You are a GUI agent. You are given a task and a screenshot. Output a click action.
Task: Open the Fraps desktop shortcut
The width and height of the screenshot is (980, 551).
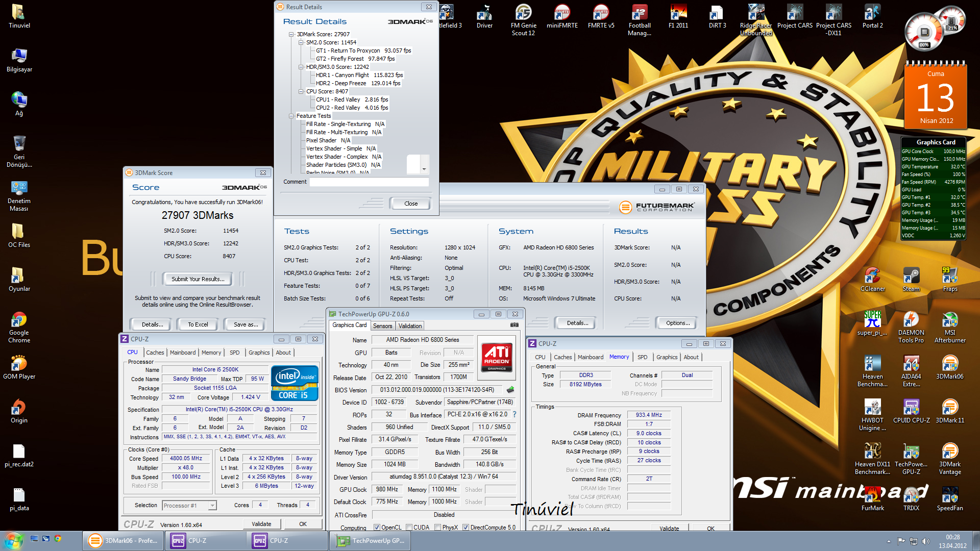pos(950,279)
